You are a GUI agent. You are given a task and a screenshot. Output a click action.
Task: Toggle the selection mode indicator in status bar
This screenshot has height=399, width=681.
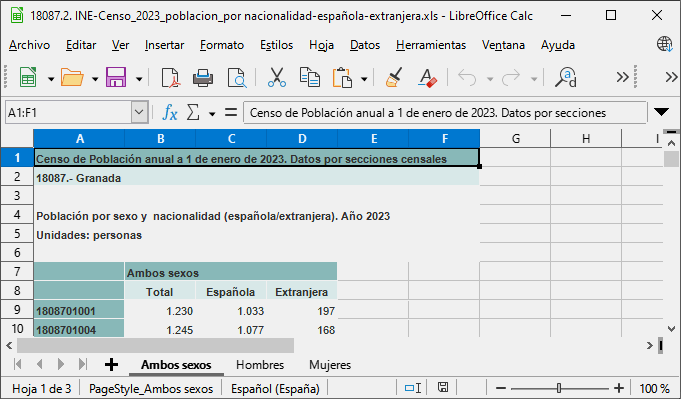(x=412, y=388)
